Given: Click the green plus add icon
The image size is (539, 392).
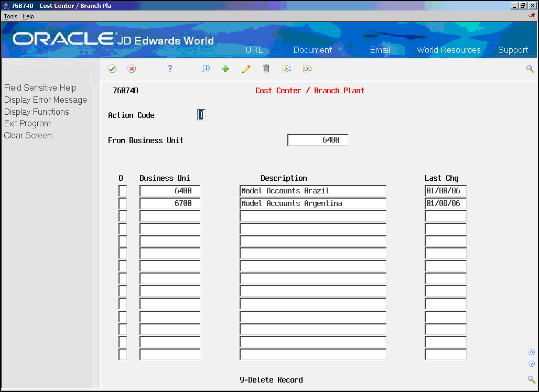Looking at the screenshot, I should click(x=225, y=69).
